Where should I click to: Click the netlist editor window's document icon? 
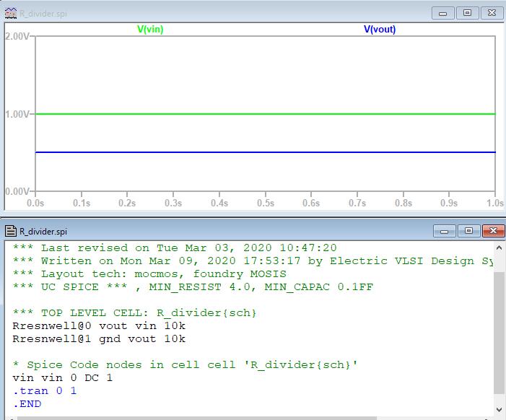(x=10, y=231)
